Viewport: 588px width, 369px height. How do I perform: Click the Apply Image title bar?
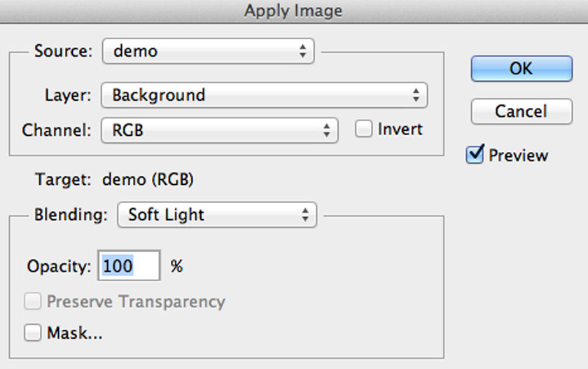[x=294, y=11]
